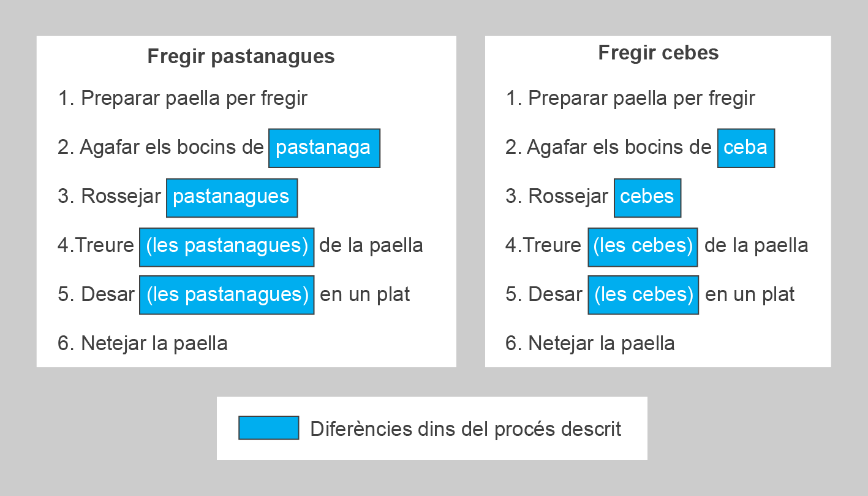Click 'de la paella' text in pastanagues panel
The height and width of the screenshot is (496, 868).
(x=371, y=246)
